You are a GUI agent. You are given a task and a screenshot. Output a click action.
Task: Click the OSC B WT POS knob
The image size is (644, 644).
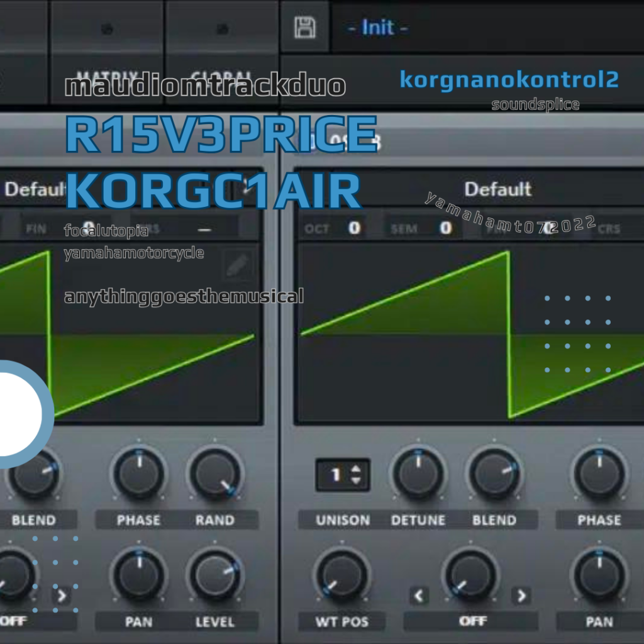pos(342,575)
